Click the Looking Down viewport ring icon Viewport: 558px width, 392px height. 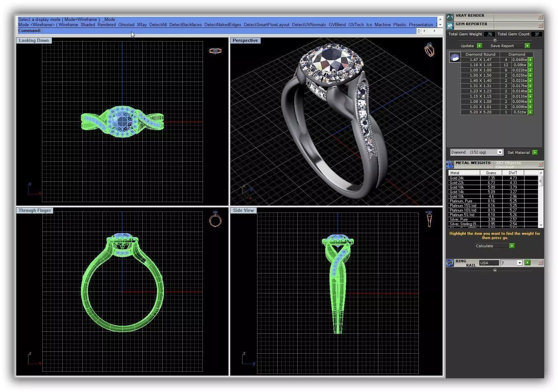point(215,51)
